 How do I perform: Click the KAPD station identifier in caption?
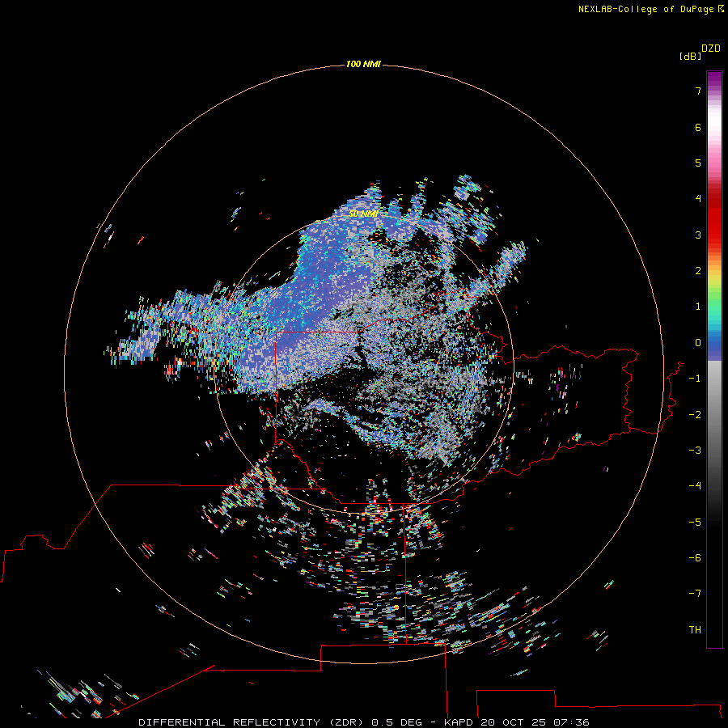459,722
